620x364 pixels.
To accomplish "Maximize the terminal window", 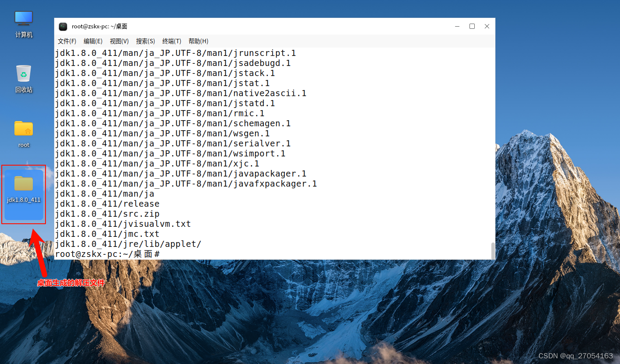I will click(x=472, y=26).
